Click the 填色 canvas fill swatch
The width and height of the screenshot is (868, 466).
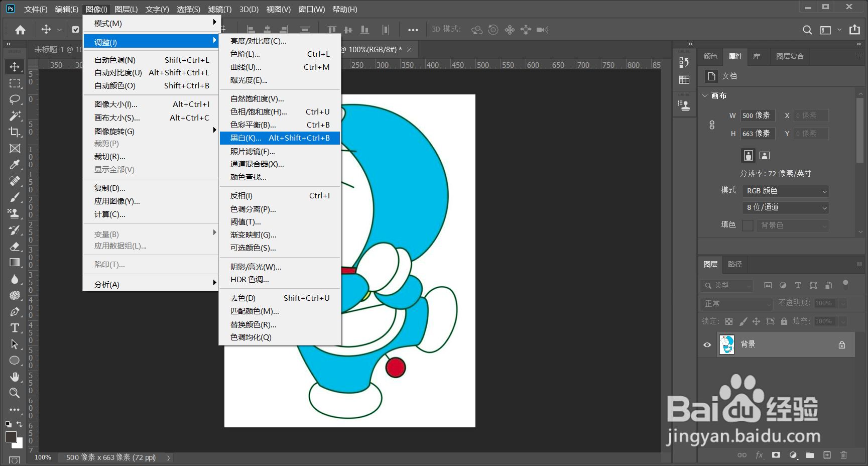pyautogui.click(x=748, y=225)
